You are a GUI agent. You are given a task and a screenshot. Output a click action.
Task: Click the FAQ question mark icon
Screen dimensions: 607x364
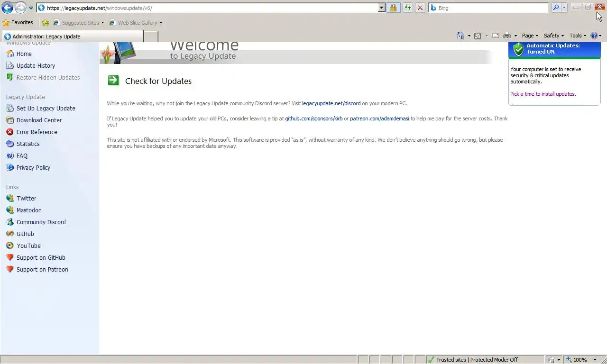(x=10, y=155)
